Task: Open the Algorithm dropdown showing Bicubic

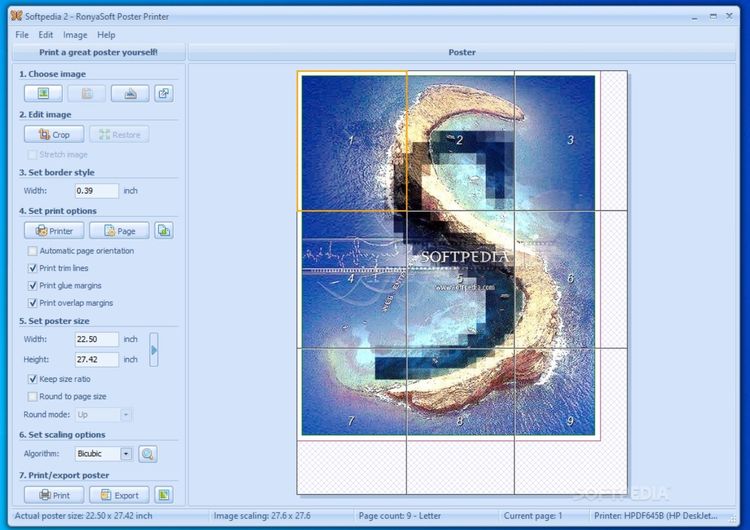Action: coord(103,453)
